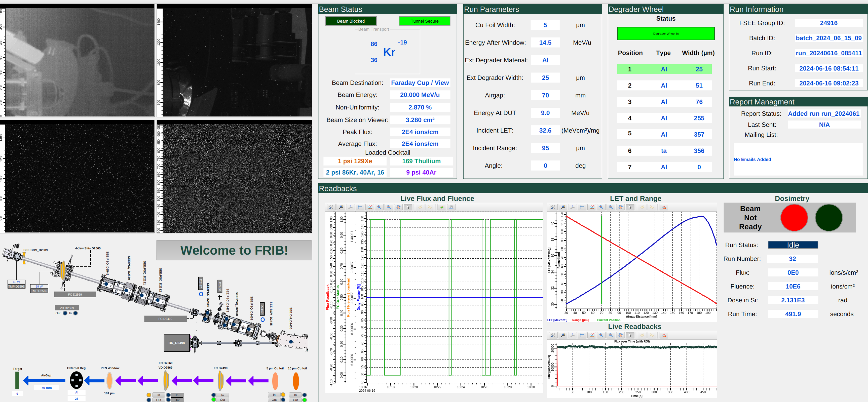868x402 pixels.
Task: Select the crosshair tool on Live Readbacks toolbar
Action: coord(582,335)
